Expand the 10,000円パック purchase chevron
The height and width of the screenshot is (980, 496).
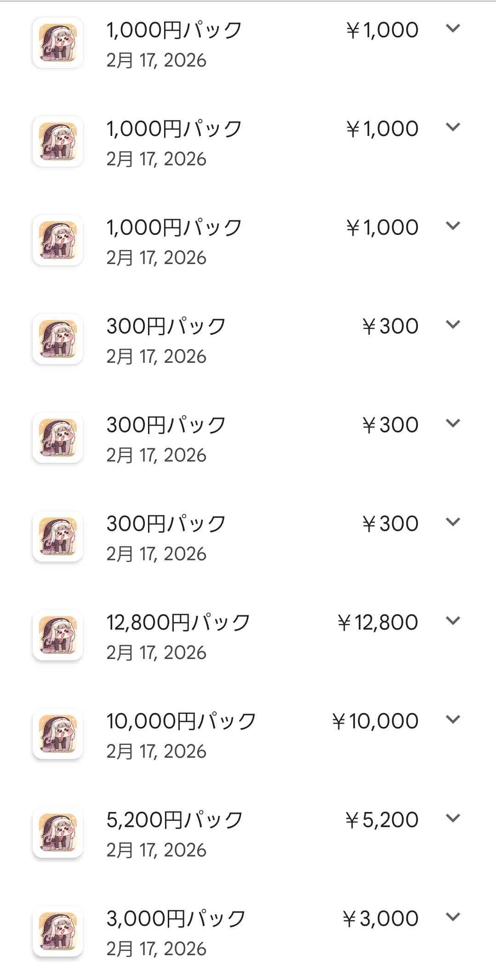click(453, 720)
